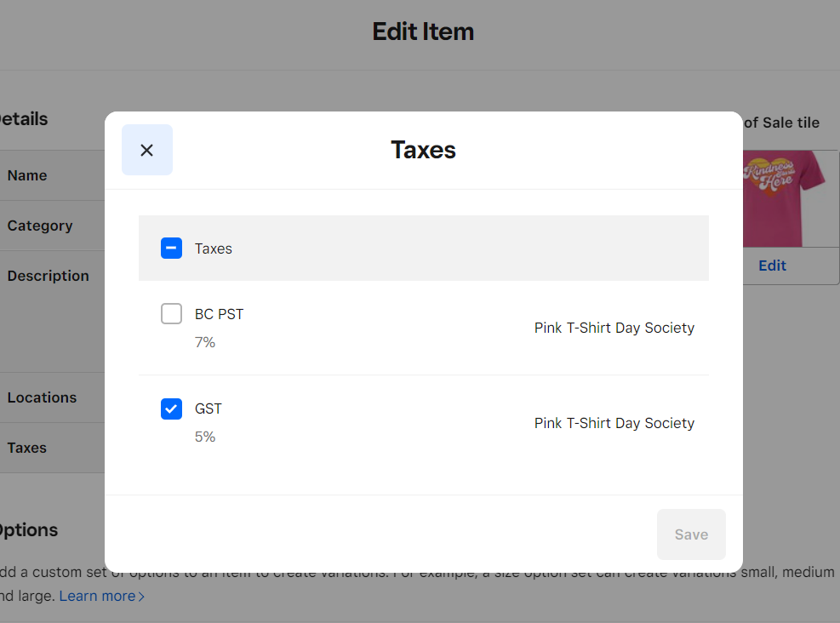Screen dimensions: 840x623
Task: Open the Taxes row behind the dialog
Action: point(51,448)
